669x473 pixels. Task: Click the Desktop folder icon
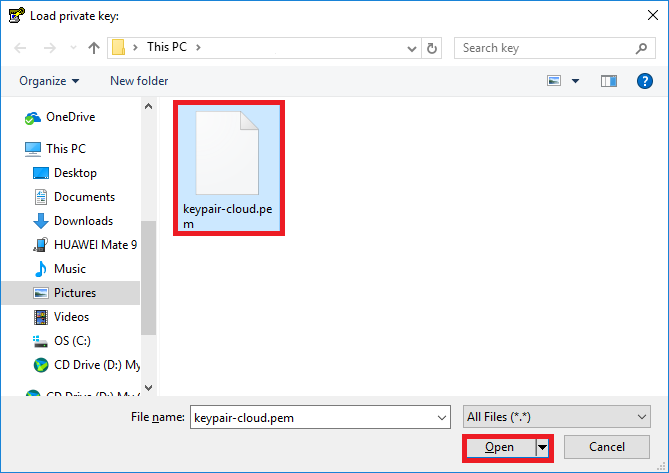point(41,173)
